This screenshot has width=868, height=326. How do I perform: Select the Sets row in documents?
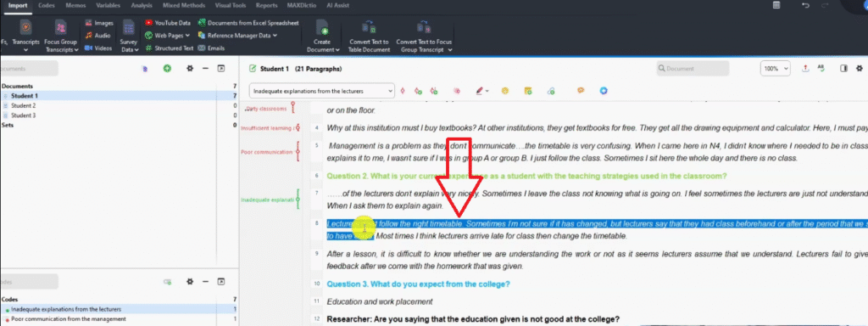(x=119, y=126)
